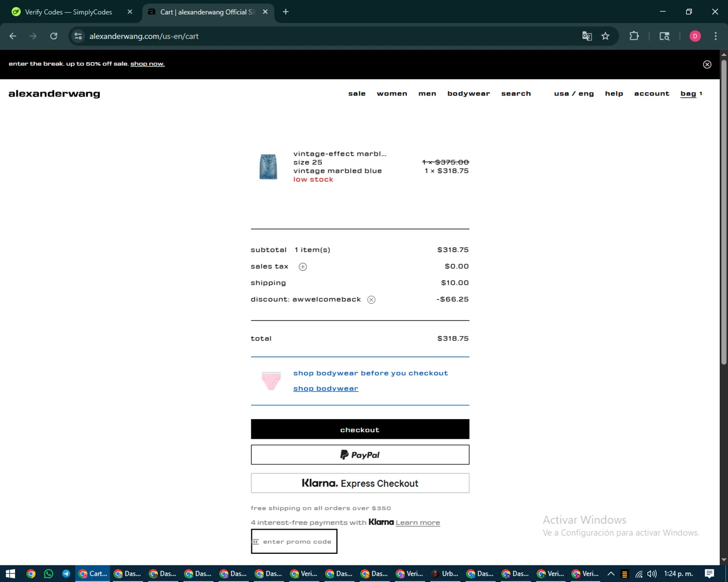Screen dimensions: 728x582
Task: Open the network Wi-Fi tray icon
Action: (639, 574)
